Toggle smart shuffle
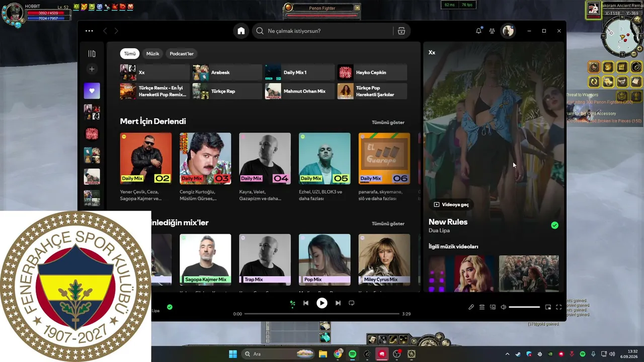 [292, 303]
